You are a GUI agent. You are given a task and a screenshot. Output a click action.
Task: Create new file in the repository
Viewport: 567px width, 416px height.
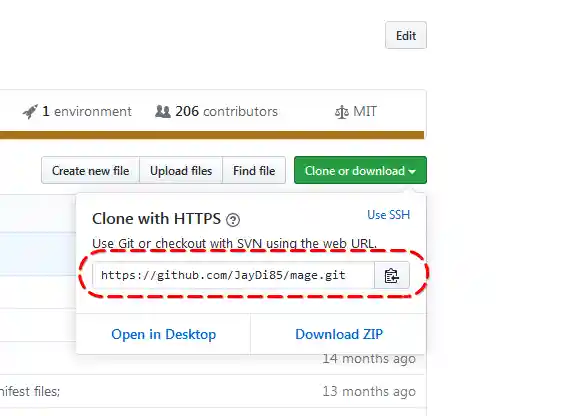[90, 170]
